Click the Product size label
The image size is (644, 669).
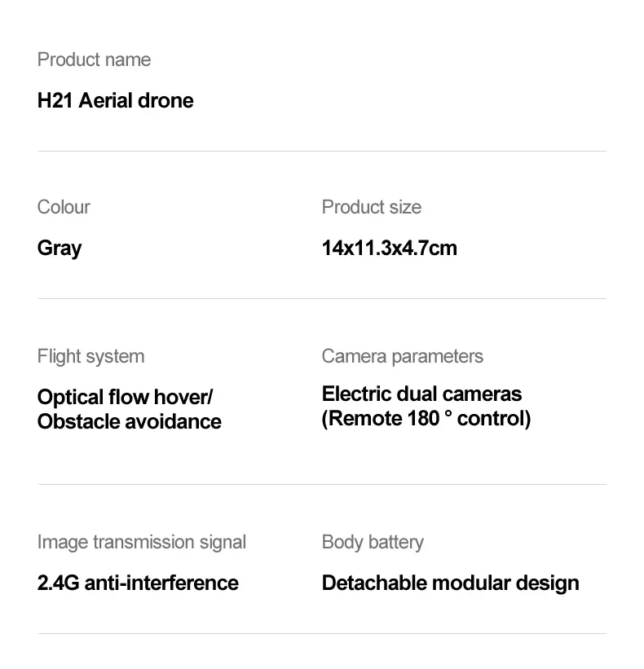click(x=371, y=207)
